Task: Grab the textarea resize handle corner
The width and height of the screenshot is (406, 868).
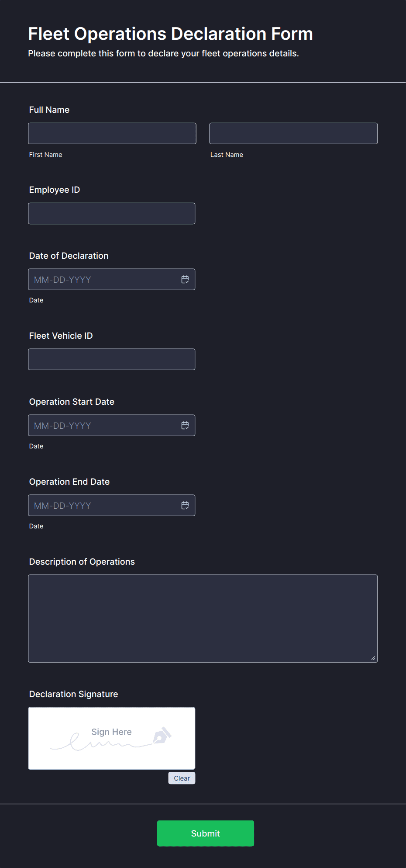Action: (373, 658)
